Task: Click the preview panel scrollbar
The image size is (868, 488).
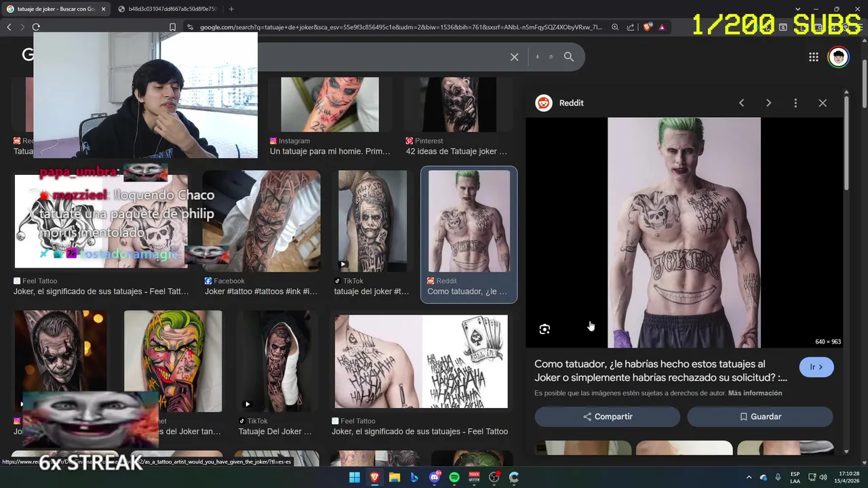Action: tap(846, 142)
